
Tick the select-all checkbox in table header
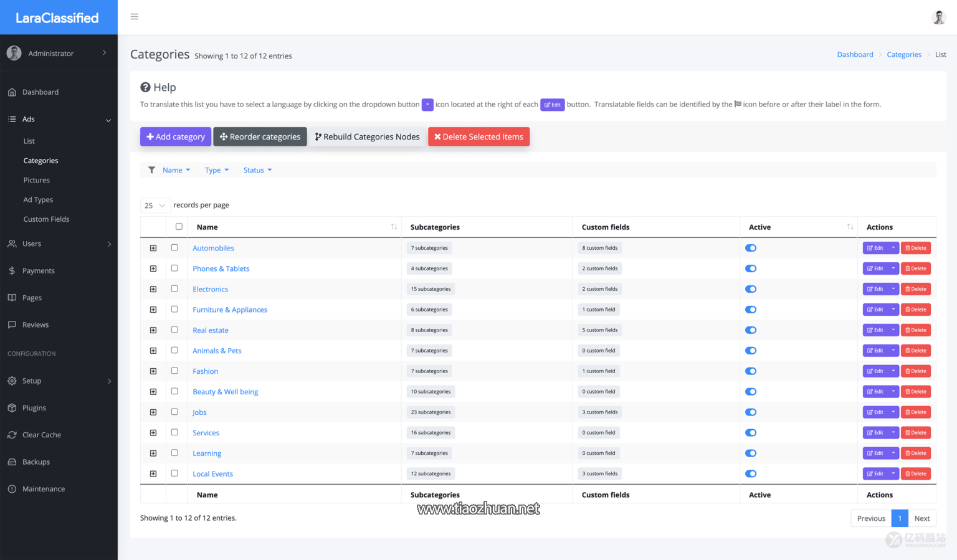[179, 227]
